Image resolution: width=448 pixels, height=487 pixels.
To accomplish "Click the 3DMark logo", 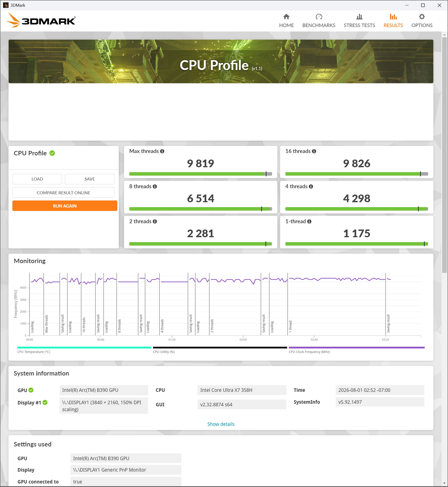I will [x=41, y=20].
